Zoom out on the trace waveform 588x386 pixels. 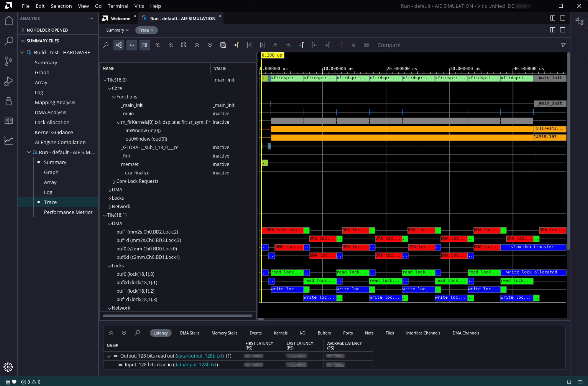[171, 45]
